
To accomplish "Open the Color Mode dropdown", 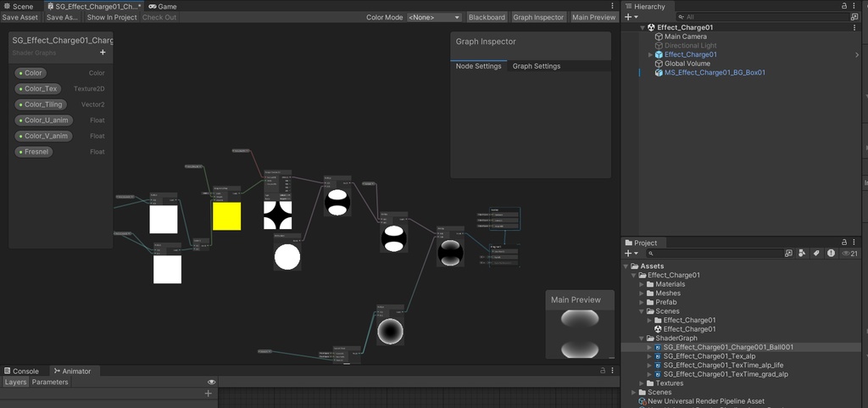I will pos(434,17).
